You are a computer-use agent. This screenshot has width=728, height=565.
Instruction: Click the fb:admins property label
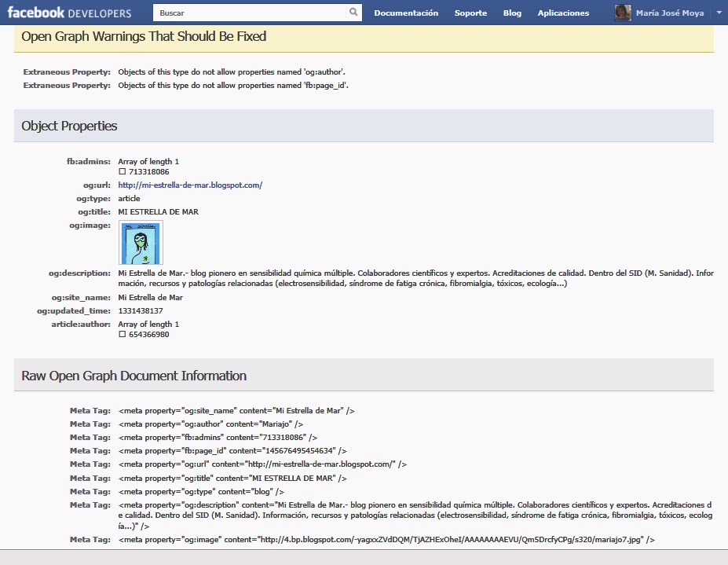89,162
